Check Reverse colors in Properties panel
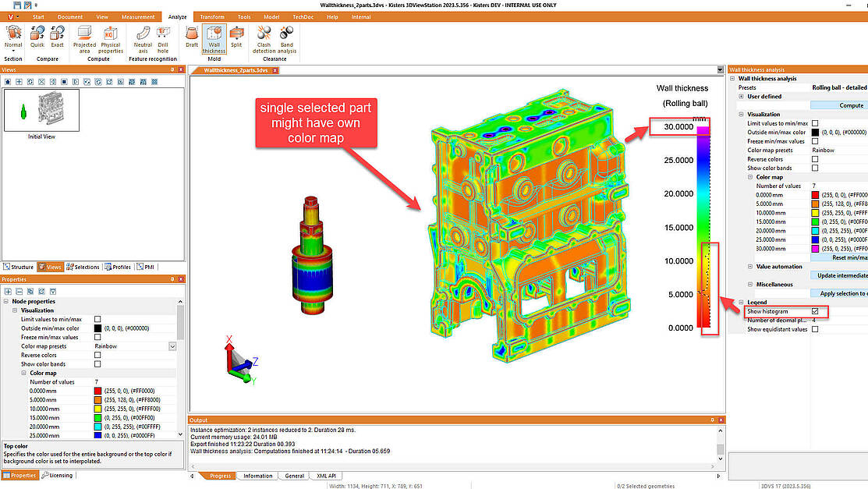868x489 pixels. point(97,355)
